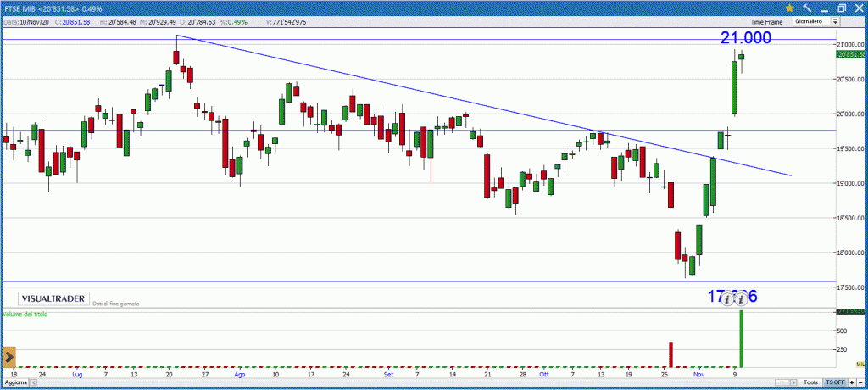
Task: Click the left info marker icon
Action: (x=726, y=299)
